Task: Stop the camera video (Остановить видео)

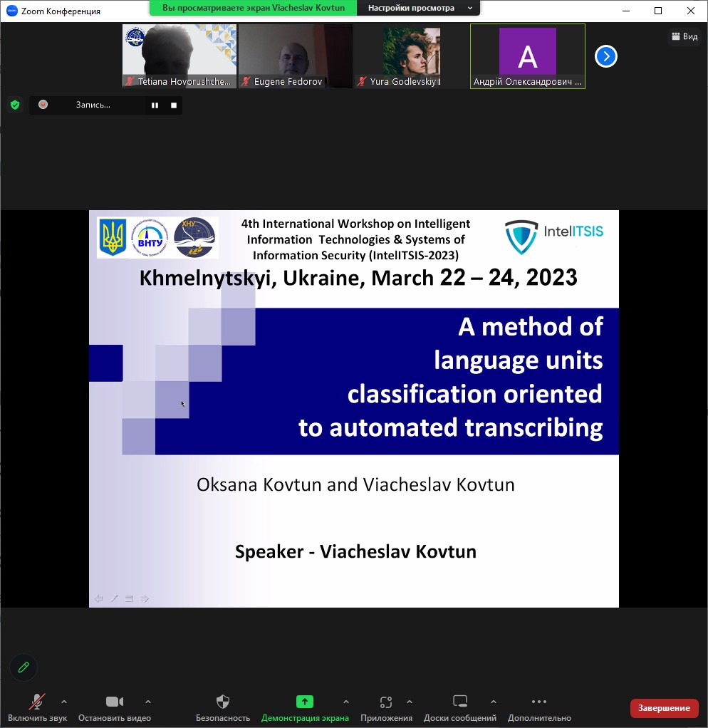Action: pyautogui.click(x=115, y=702)
